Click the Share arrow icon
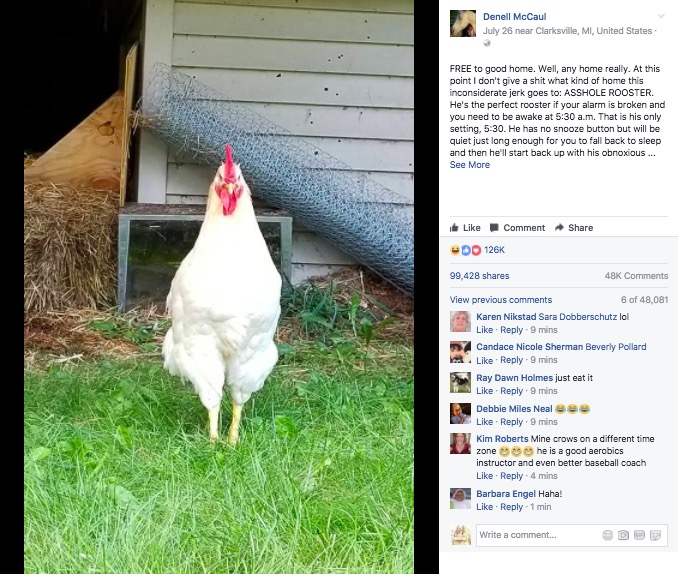Screen dimensions: 678x574 [559, 228]
